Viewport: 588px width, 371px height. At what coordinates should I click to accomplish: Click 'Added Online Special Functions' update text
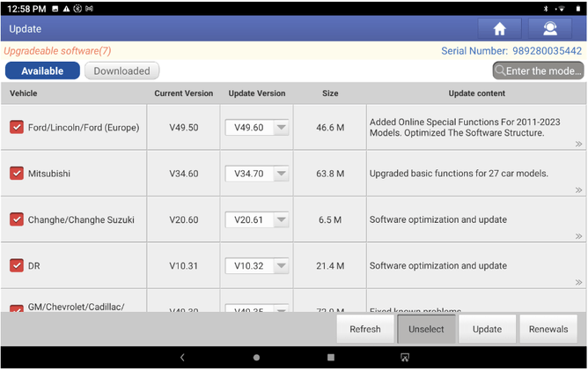(465, 127)
